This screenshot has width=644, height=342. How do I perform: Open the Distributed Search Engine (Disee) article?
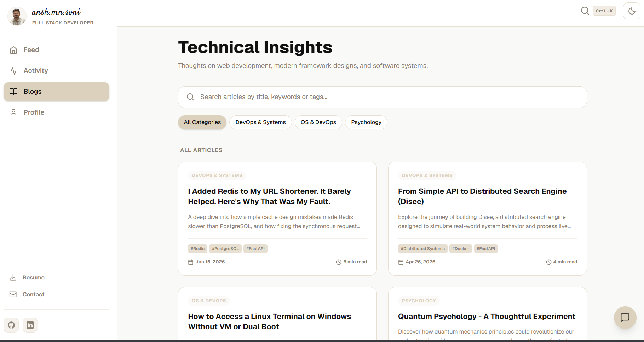(x=482, y=196)
